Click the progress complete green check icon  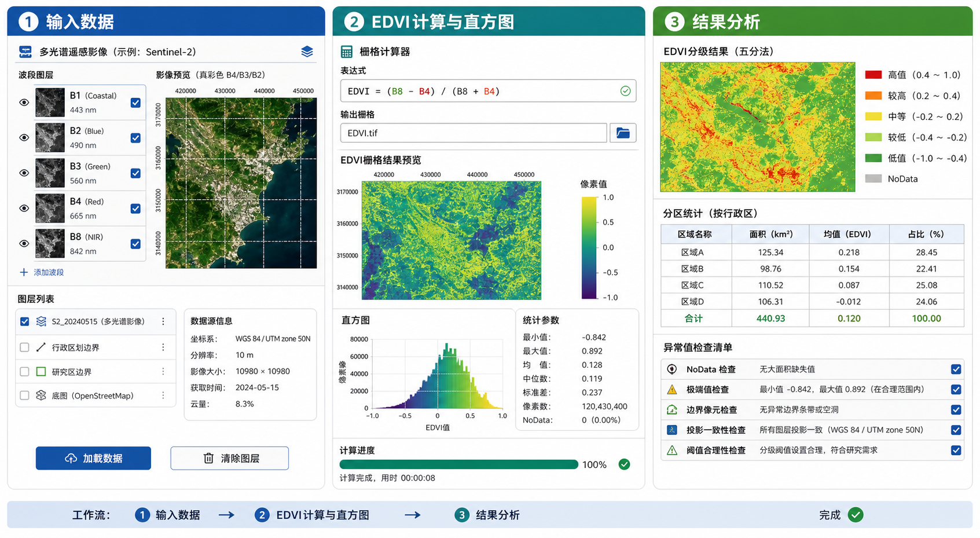pyautogui.click(x=624, y=464)
